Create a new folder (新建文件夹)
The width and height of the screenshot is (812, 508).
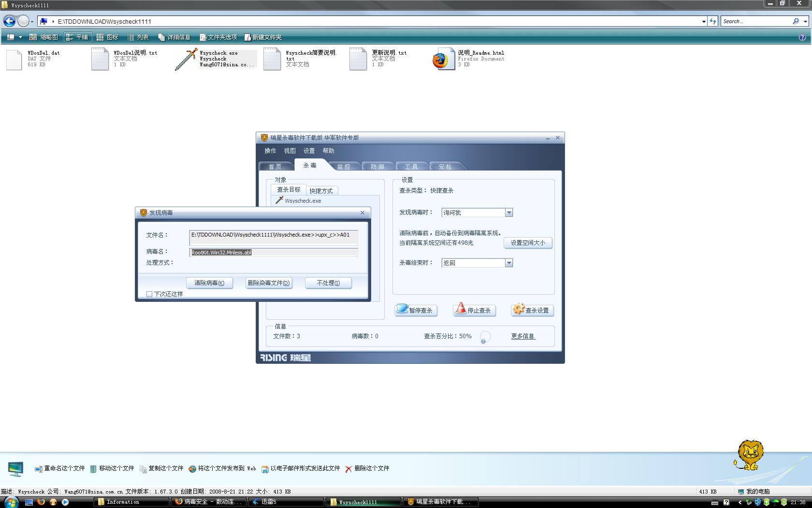pos(263,37)
